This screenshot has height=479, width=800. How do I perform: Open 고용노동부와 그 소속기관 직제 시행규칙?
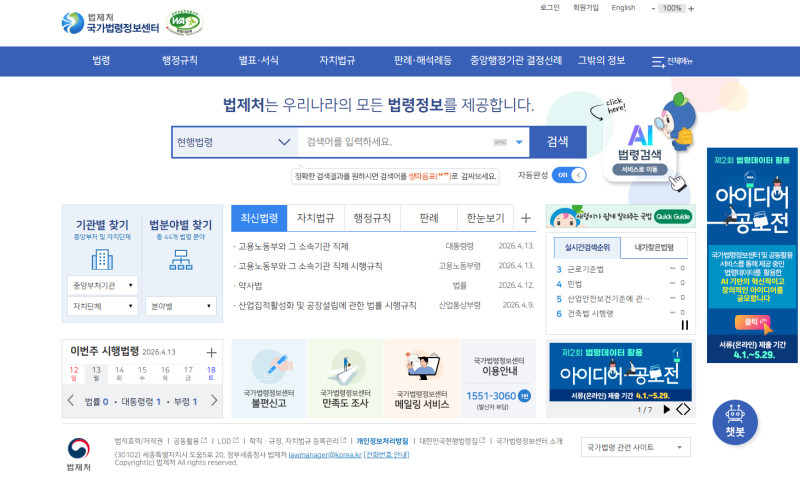pyautogui.click(x=310, y=266)
